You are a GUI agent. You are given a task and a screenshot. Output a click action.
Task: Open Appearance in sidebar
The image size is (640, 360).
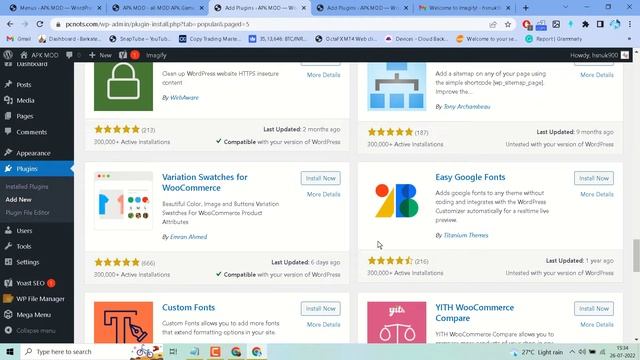pyautogui.click(x=33, y=153)
